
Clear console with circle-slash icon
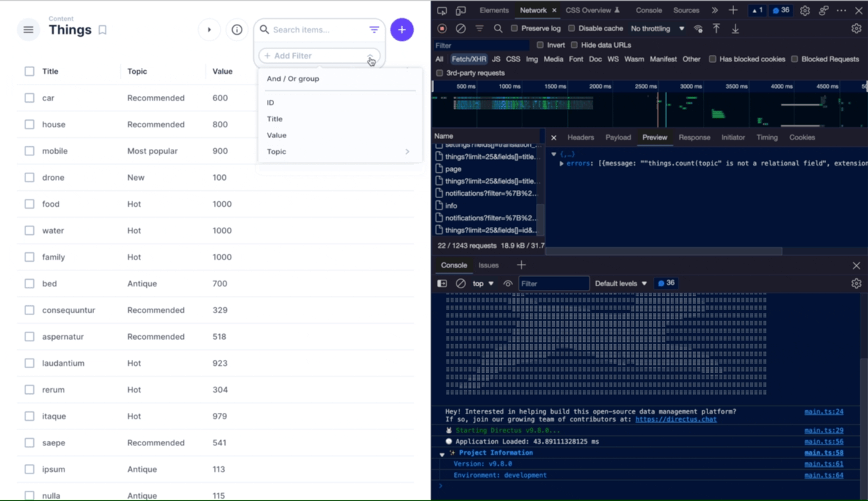[461, 283]
